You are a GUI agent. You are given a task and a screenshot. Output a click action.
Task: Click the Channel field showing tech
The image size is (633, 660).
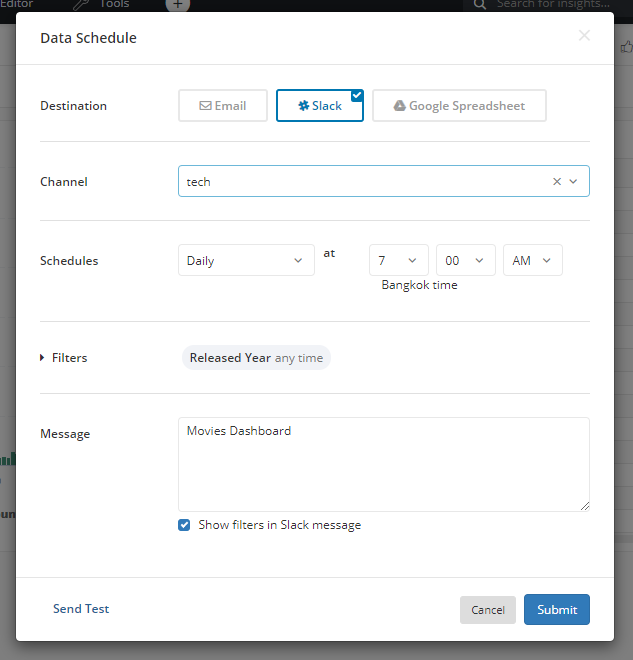click(x=383, y=181)
